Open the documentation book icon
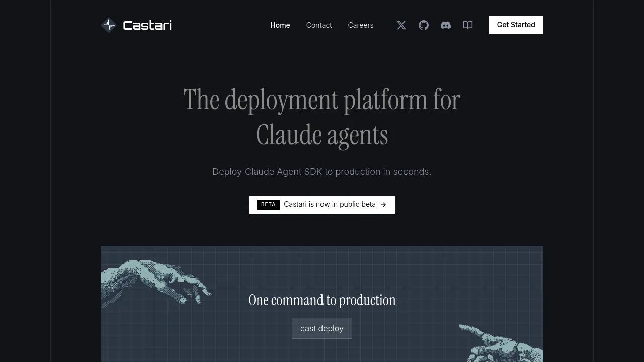The height and width of the screenshot is (362, 644). [468, 25]
